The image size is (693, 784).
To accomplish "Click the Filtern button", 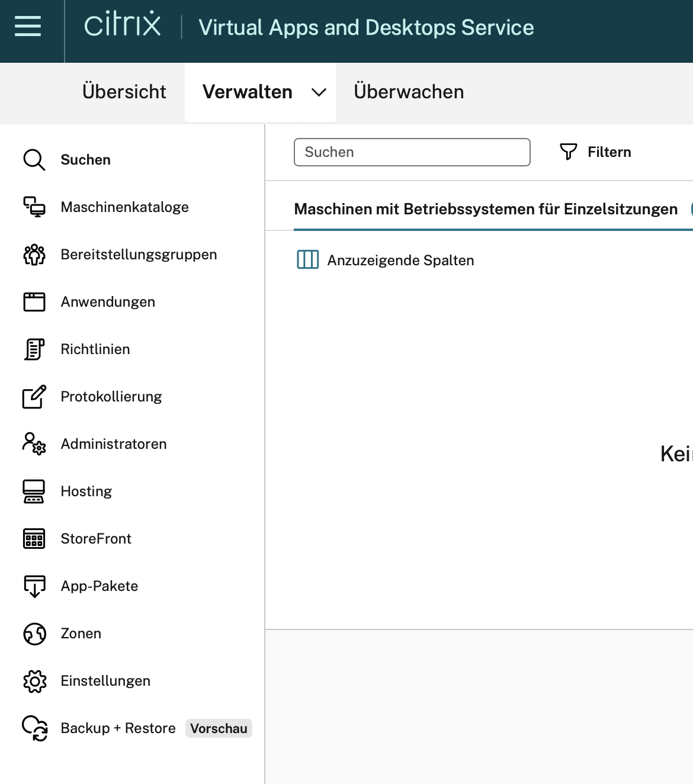I will pos(595,152).
